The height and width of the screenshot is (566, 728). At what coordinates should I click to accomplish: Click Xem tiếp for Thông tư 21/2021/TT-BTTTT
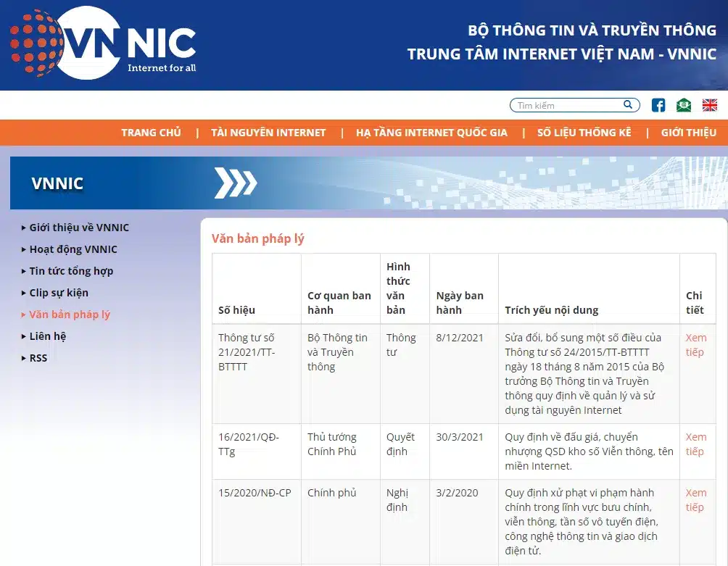pos(696,345)
